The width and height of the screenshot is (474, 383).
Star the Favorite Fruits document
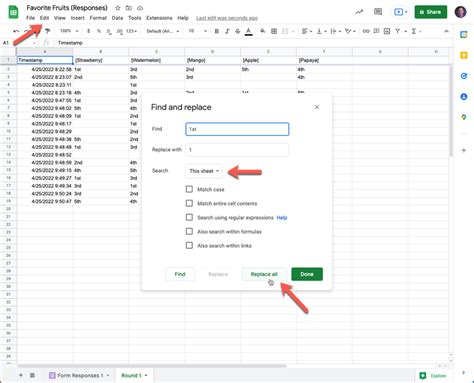[x=118, y=8]
